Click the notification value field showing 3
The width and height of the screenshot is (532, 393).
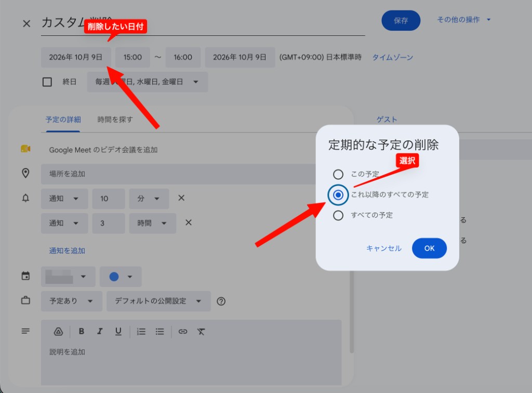109,223
